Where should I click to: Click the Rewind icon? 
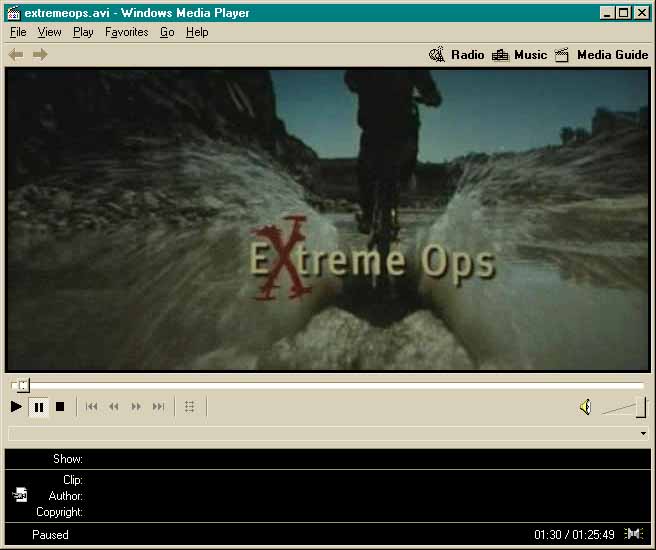coord(113,407)
